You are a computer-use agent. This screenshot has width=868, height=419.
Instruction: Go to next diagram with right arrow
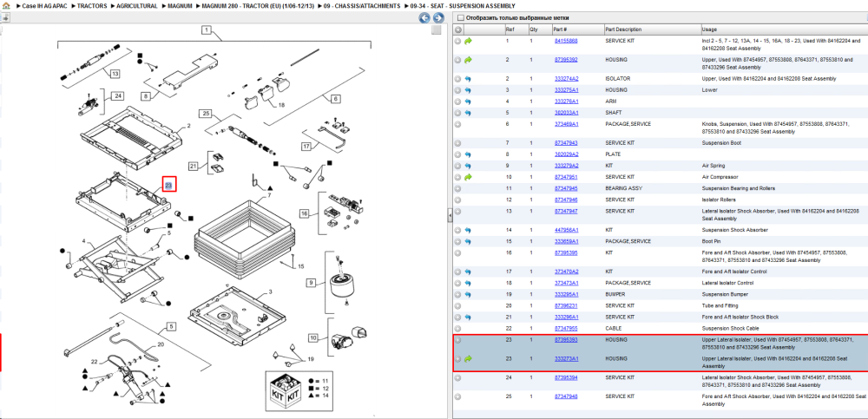[x=437, y=18]
